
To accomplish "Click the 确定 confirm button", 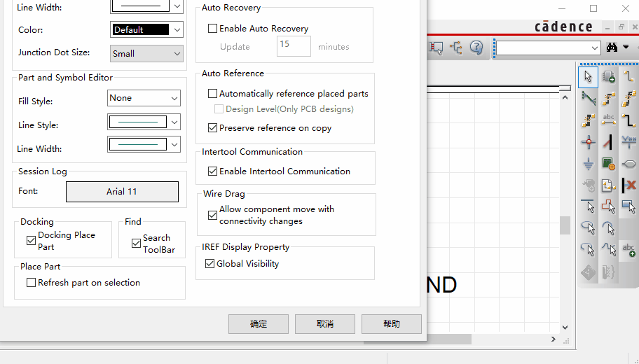I will click(x=258, y=324).
